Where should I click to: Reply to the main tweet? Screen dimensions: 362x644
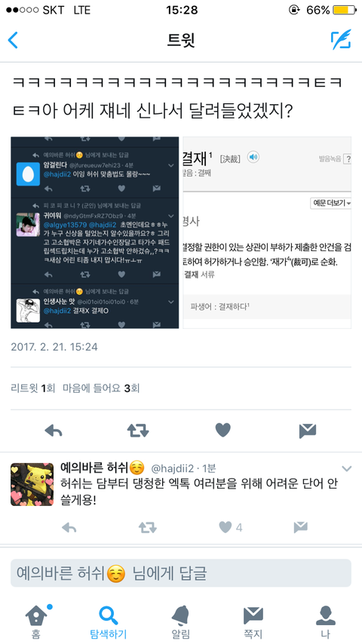point(53,431)
